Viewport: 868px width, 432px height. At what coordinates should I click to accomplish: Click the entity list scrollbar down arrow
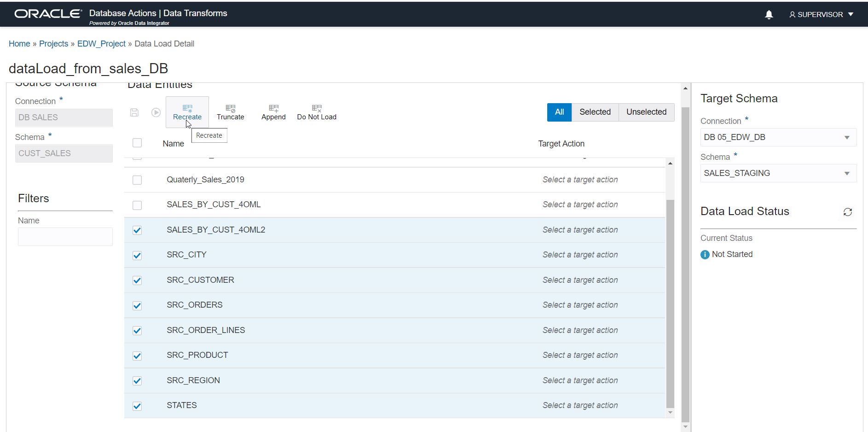670,413
